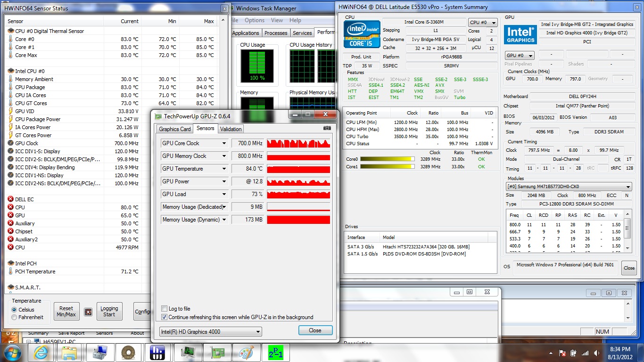Show hidden system tray icons
Viewport: 644px width, 362px height.
(551, 353)
